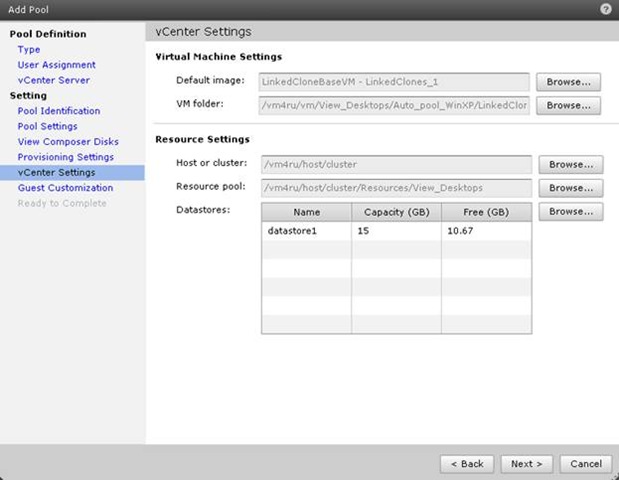The width and height of the screenshot is (619, 480).
Task: Go back with the Back button
Action: [467, 464]
